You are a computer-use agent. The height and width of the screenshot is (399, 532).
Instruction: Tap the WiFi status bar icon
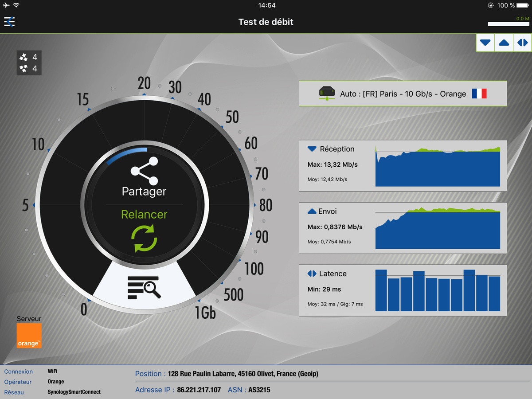(16, 5)
